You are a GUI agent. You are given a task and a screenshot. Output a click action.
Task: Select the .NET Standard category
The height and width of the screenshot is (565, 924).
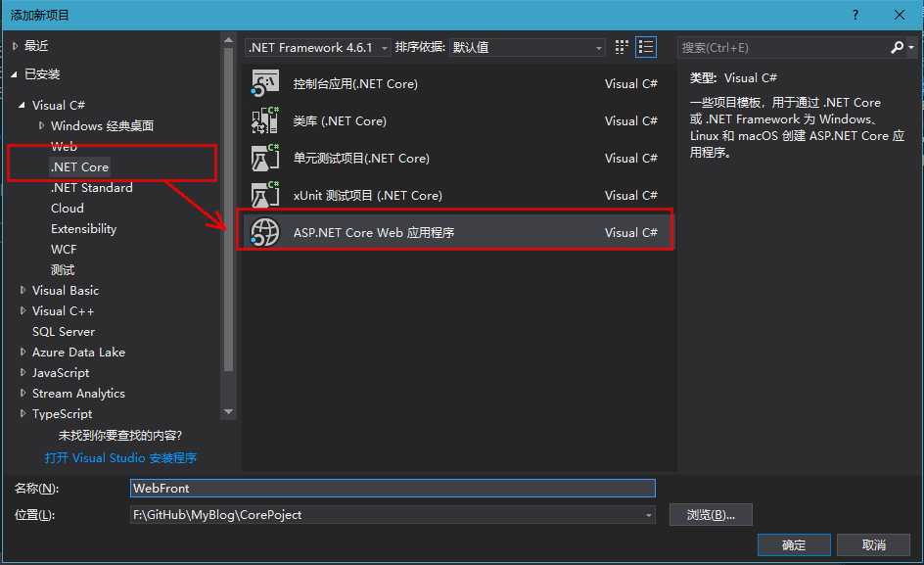[x=91, y=188]
